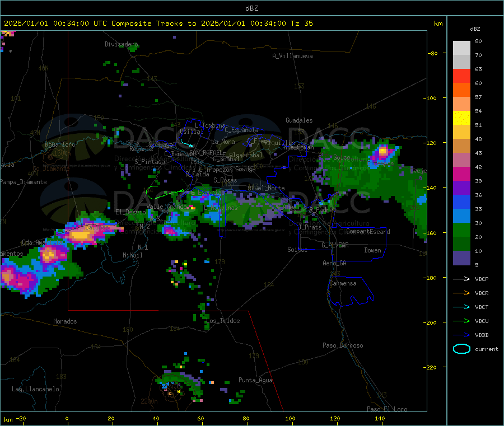Click the green VBCU track loop near Valle_Grande
Viewport: 504px width, 426px height.
pos(164,192)
